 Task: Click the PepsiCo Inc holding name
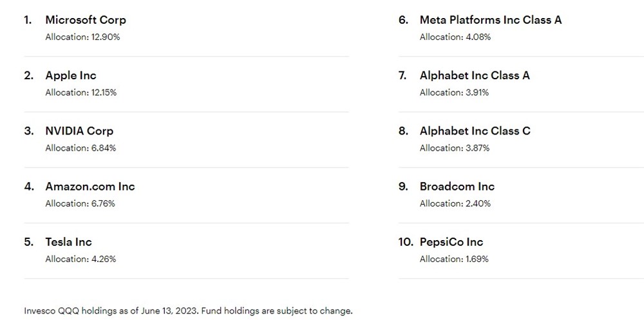(x=451, y=242)
